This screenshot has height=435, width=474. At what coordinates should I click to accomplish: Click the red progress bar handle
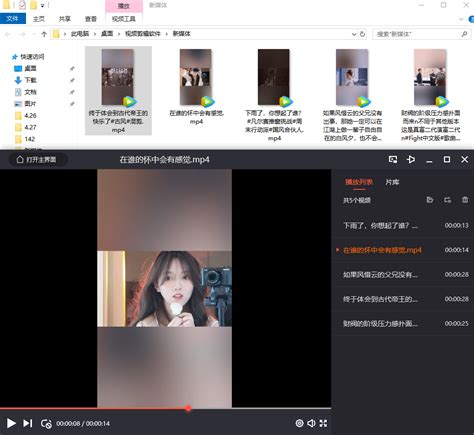coord(188,408)
